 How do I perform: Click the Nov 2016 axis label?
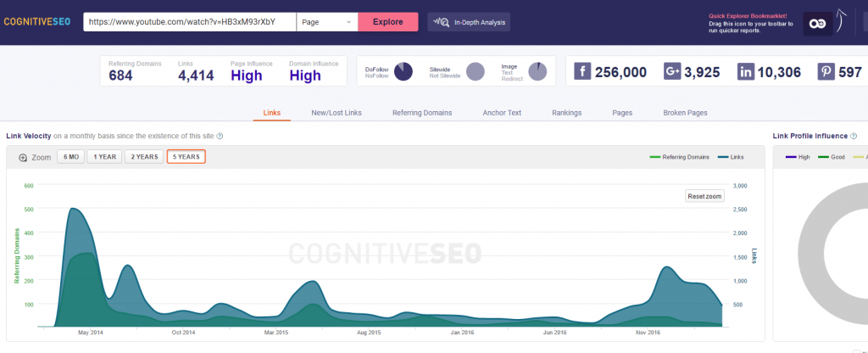pyautogui.click(x=648, y=333)
